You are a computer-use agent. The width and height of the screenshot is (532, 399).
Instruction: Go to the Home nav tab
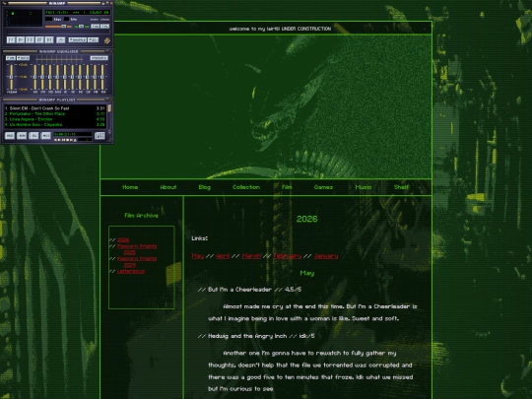click(130, 187)
